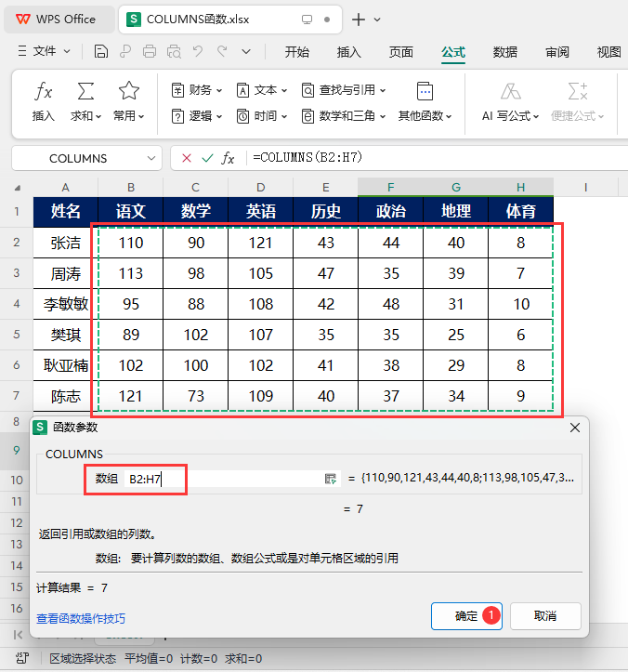Image resolution: width=628 pixels, height=672 pixels.
Task: Open the Name Box dropdown showing COLUMNS
Action: [x=151, y=158]
